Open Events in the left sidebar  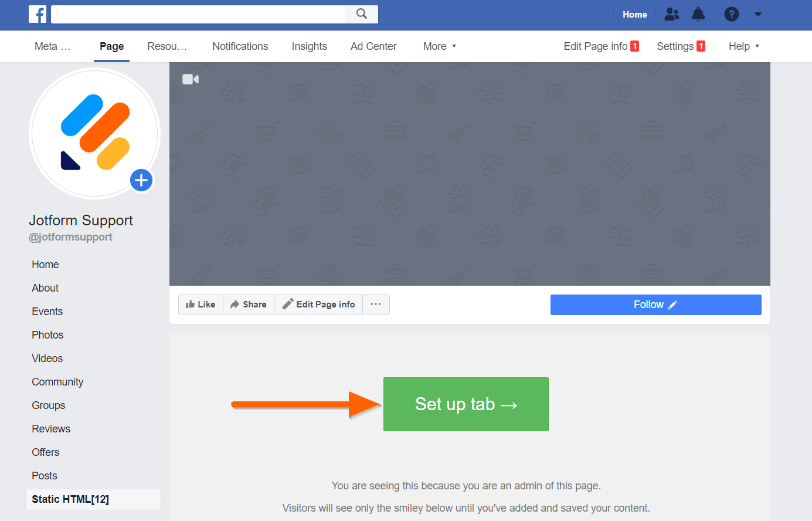point(47,312)
